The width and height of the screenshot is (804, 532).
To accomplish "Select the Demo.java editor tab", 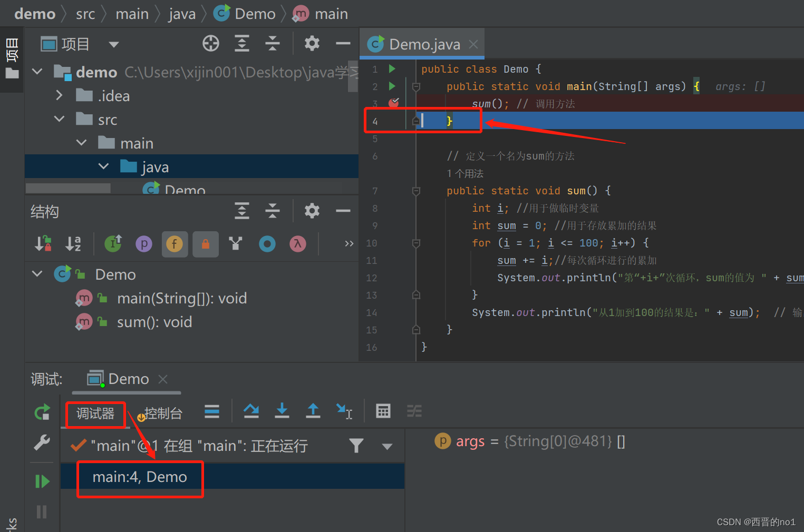I will 422,44.
